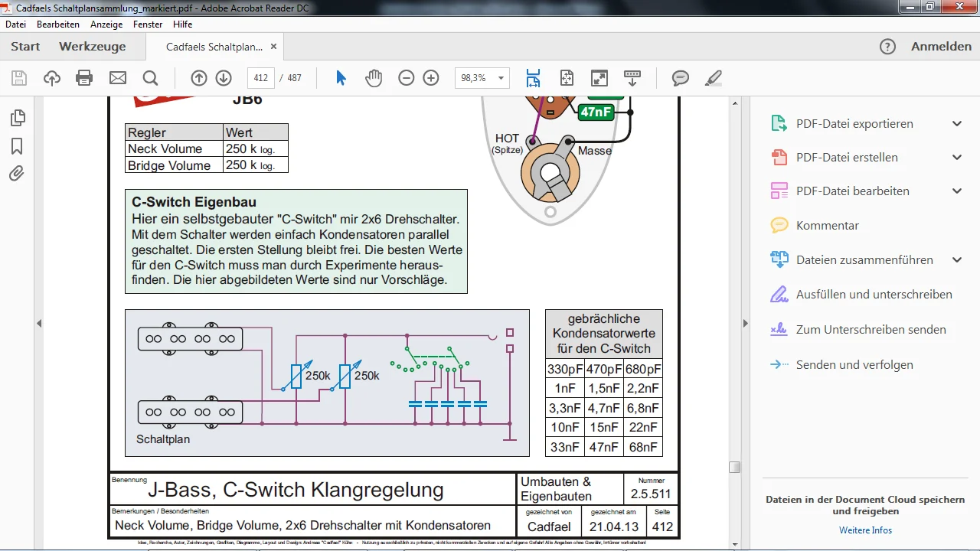
Task: Click the page number input field
Action: point(261,78)
